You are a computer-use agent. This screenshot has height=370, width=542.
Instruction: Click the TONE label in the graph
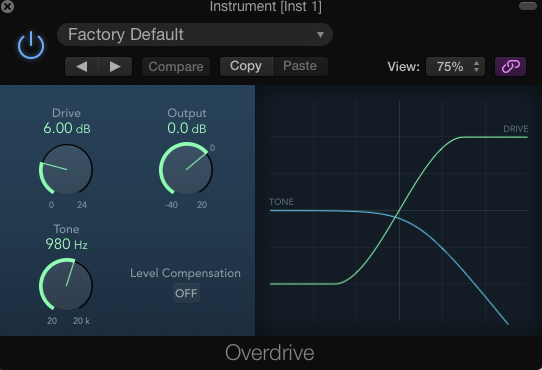coord(281,202)
